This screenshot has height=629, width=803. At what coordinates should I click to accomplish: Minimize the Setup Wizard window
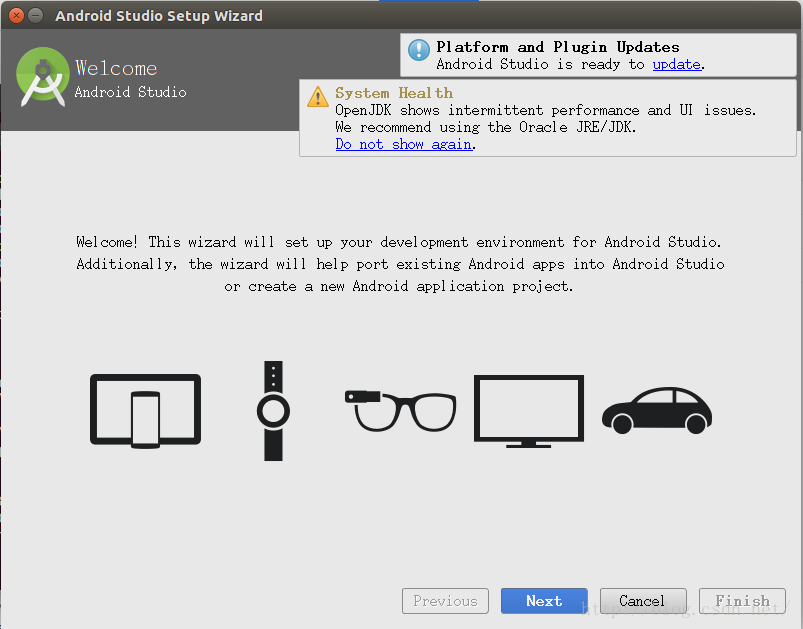tap(35, 15)
